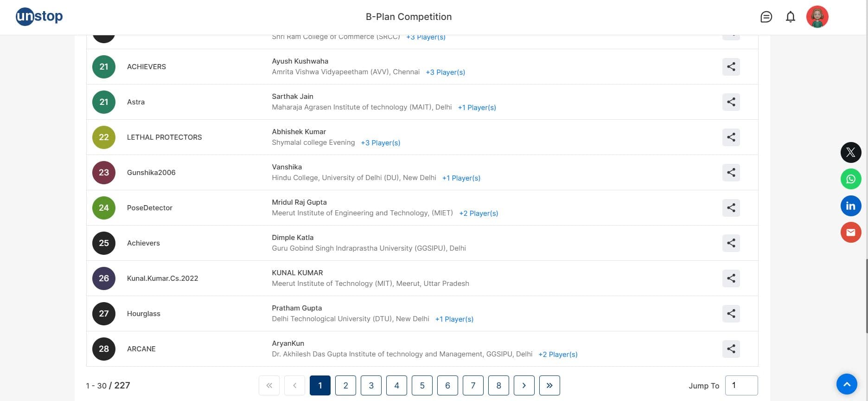Show +1 Player(s) for Hourglass team
This screenshot has width=868, height=401.
click(x=454, y=319)
